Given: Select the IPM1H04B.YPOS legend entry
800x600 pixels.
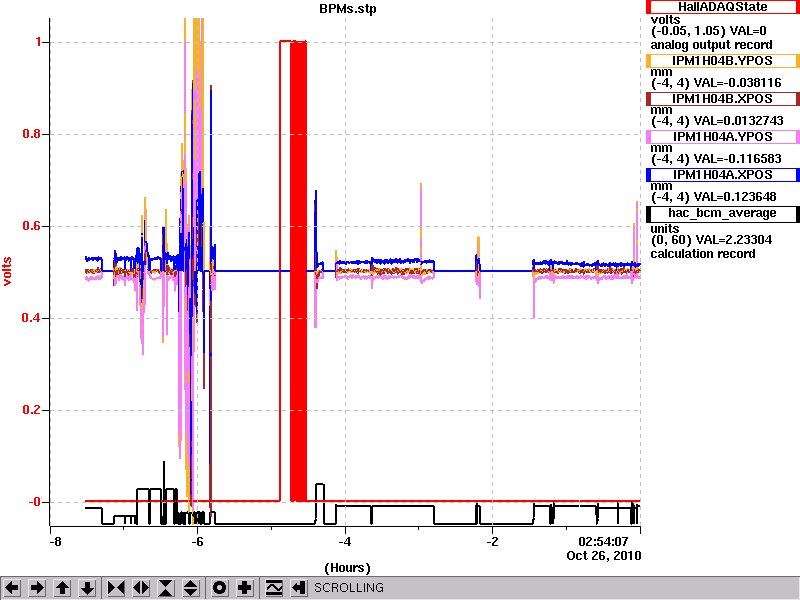Looking at the screenshot, I should pos(722,61).
